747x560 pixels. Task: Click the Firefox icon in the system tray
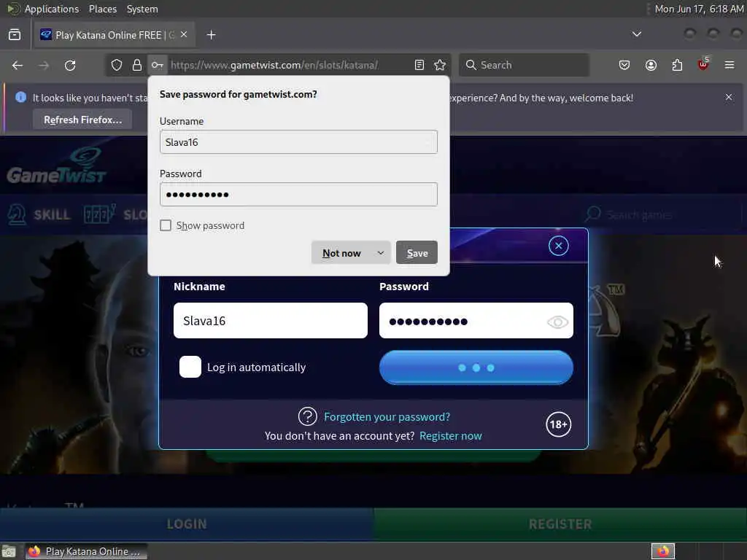[663, 551]
